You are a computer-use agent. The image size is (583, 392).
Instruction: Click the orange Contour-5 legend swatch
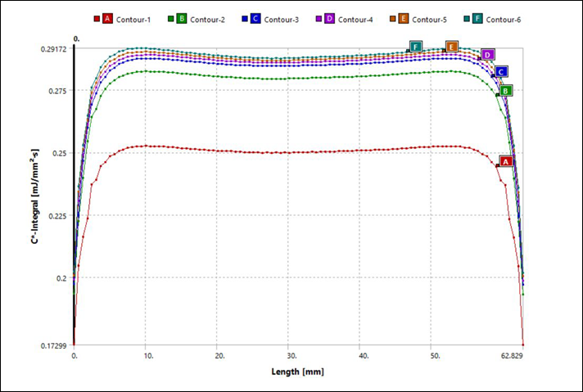click(x=392, y=19)
